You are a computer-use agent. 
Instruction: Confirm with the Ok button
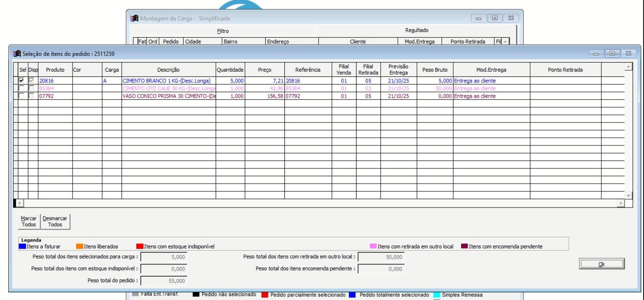(601, 264)
